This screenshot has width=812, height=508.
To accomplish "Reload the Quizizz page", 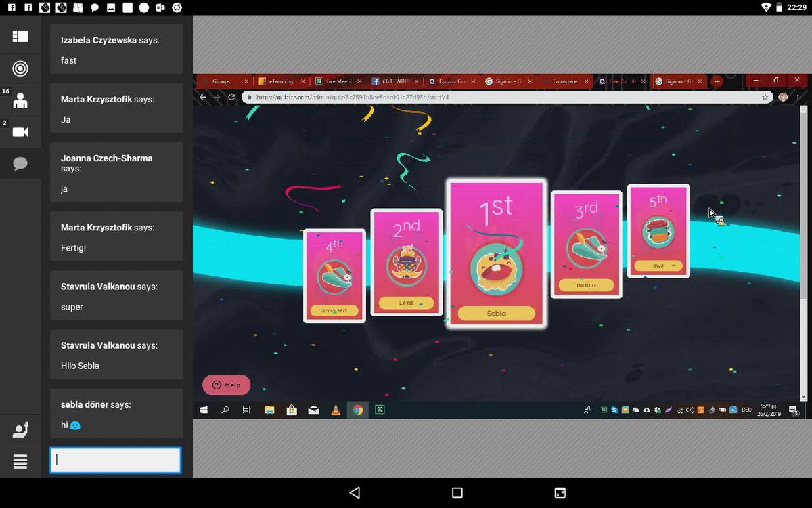I will 232,97.
